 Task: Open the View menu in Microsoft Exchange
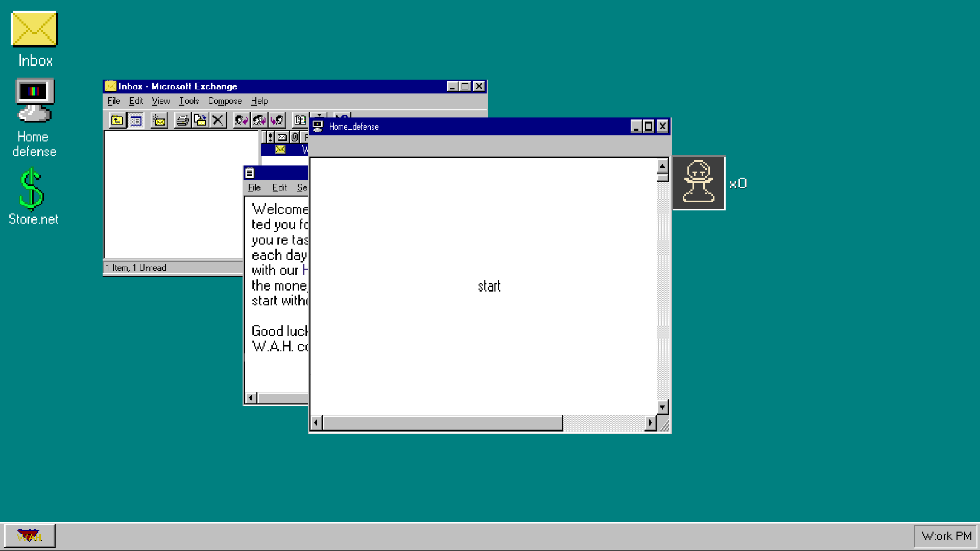[161, 101]
